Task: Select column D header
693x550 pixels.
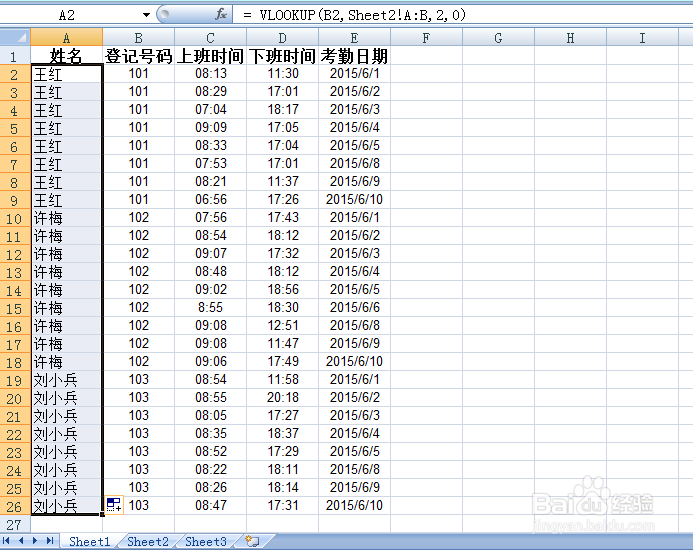Action: (283, 37)
